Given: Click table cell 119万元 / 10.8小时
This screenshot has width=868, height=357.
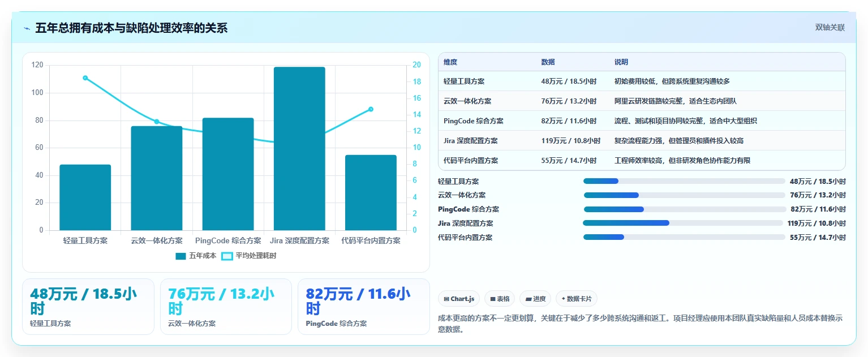Looking at the screenshot, I should click(571, 141).
